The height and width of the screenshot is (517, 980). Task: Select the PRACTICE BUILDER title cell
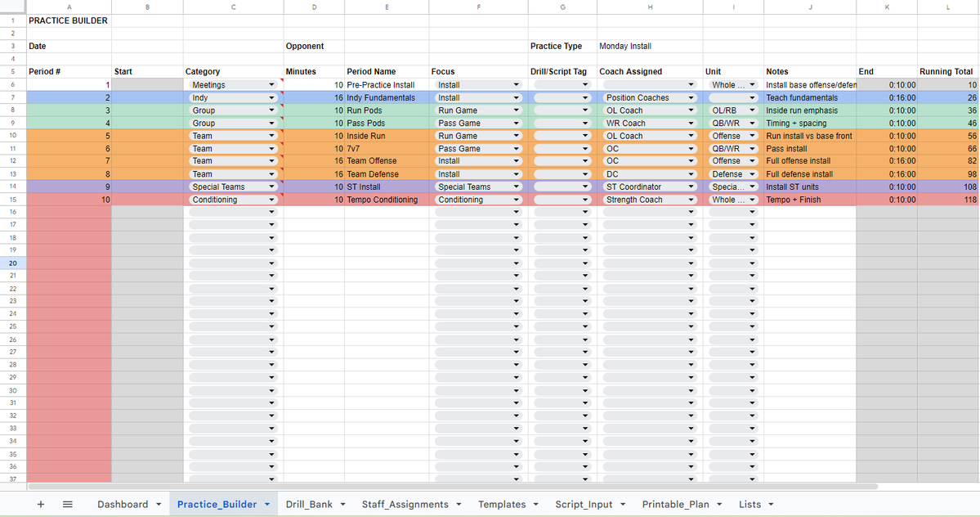tap(69, 20)
